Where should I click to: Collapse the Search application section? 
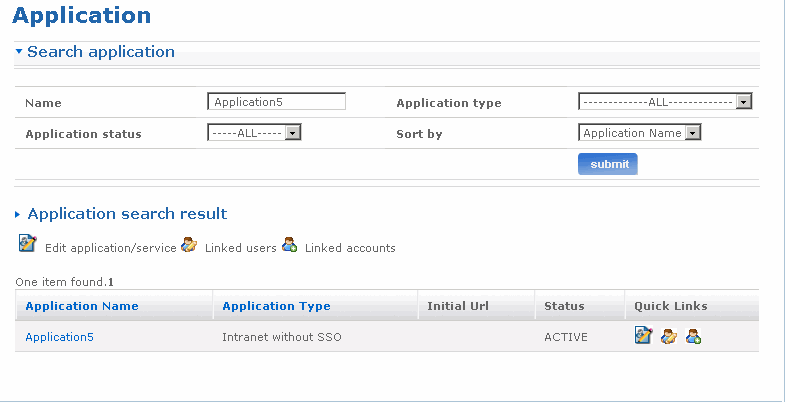point(19,51)
